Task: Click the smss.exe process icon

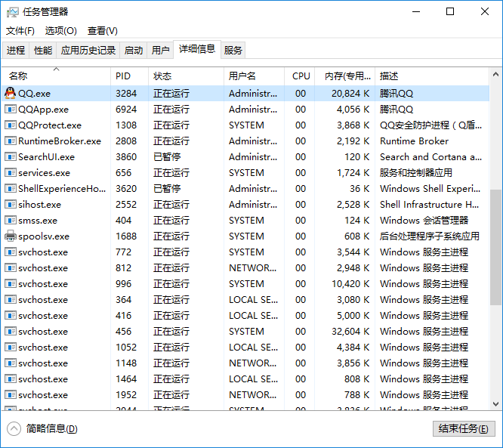Action: tap(11, 220)
